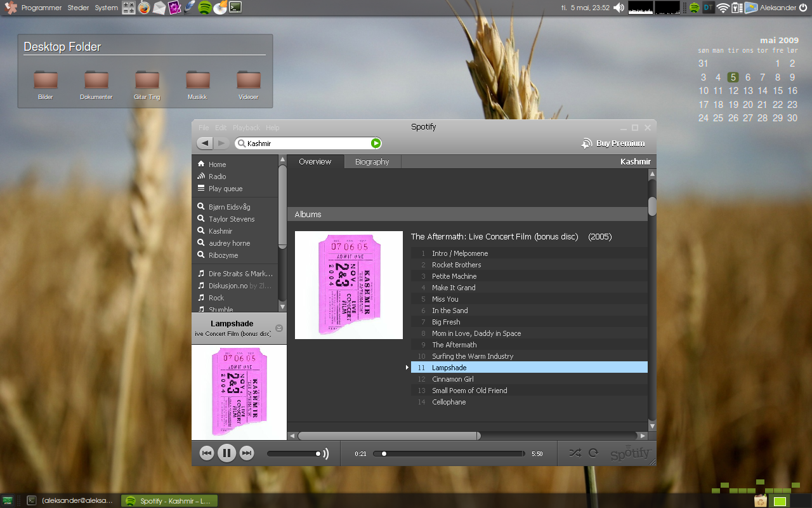812x508 pixels.
Task: Select track Make It Grand
Action: (x=529, y=288)
